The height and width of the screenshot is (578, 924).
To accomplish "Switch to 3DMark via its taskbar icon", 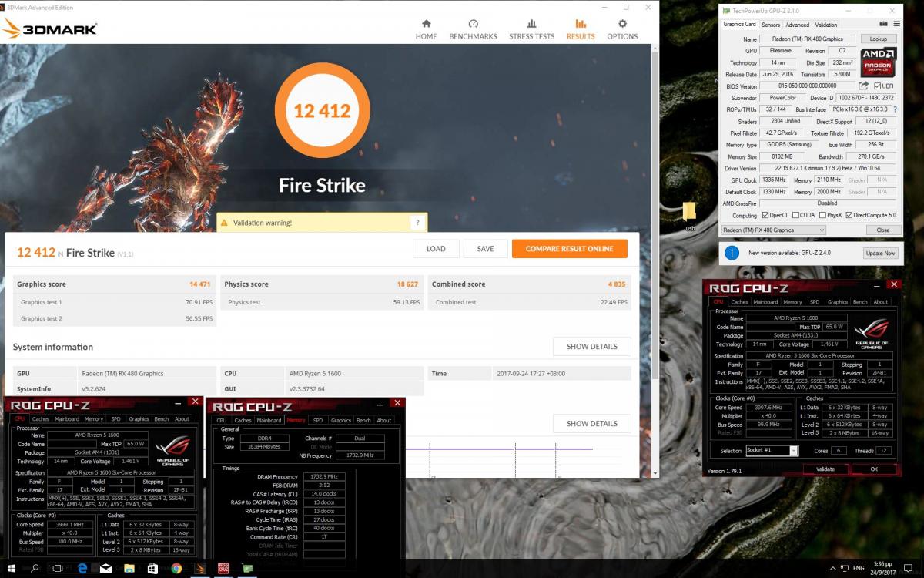I will [x=200, y=569].
